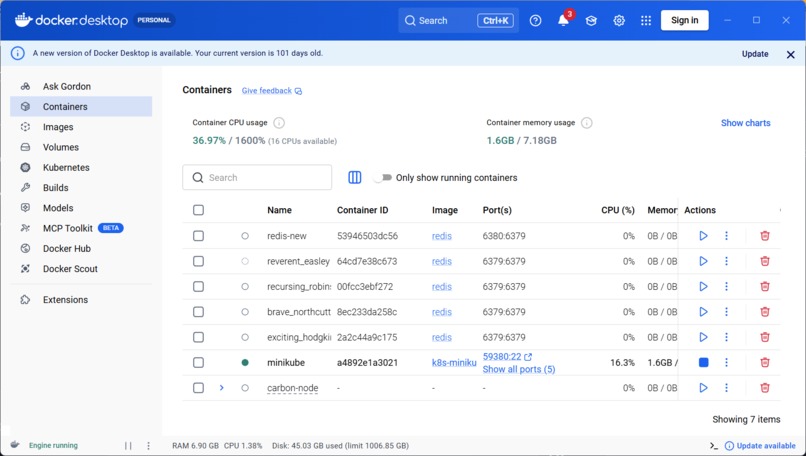Open the help question mark icon
The height and width of the screenshot is (456, 806).
pos(535,21)
